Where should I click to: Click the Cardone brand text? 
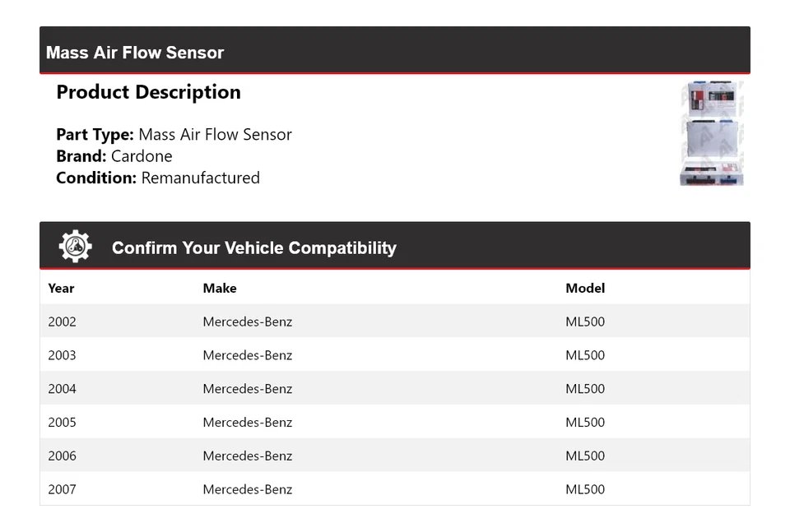point(142,156)
